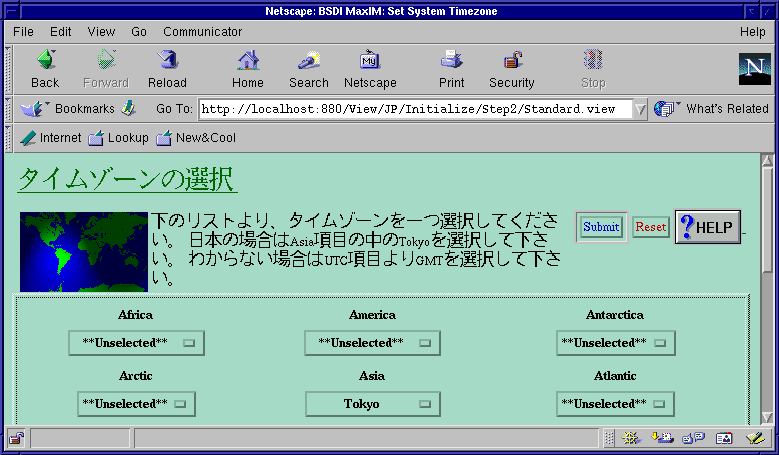The width and height of the screenshot is (779, 455).
Task: Click the Go To URL field
Action: (416, 109)
